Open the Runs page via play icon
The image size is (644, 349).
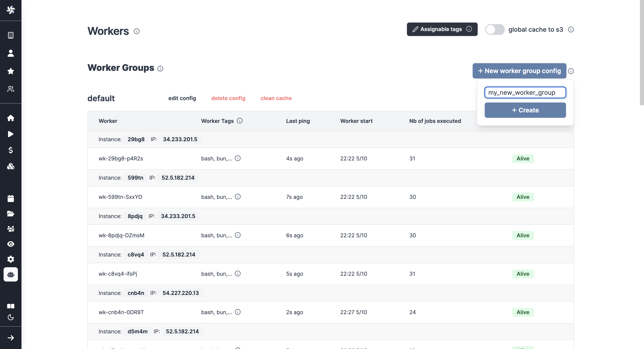click(x=11, y=134)
